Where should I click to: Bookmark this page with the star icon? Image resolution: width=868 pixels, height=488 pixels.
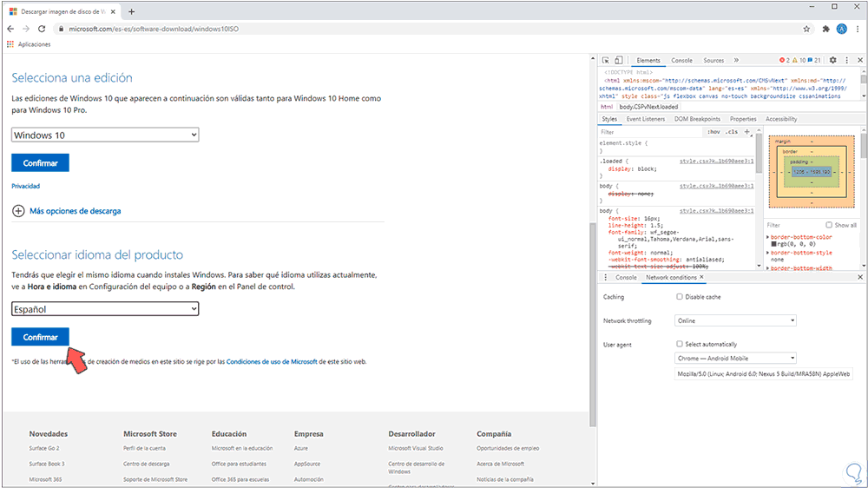(x=806, y=28)
